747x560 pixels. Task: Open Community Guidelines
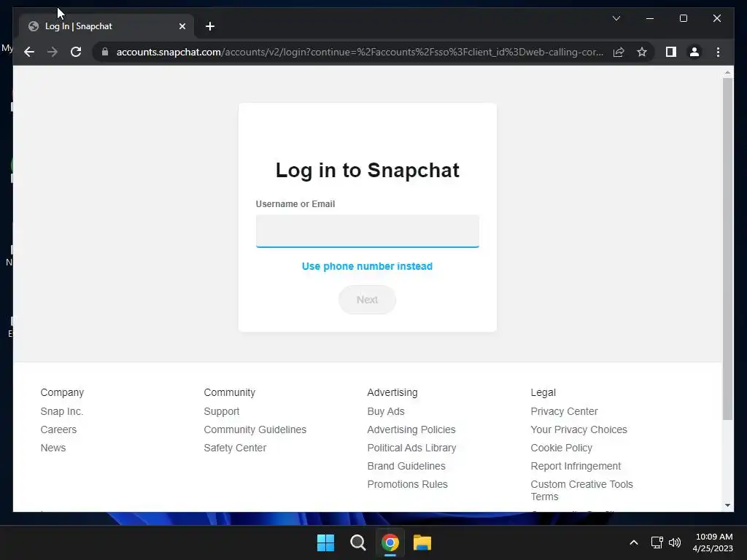coord(255,429)
